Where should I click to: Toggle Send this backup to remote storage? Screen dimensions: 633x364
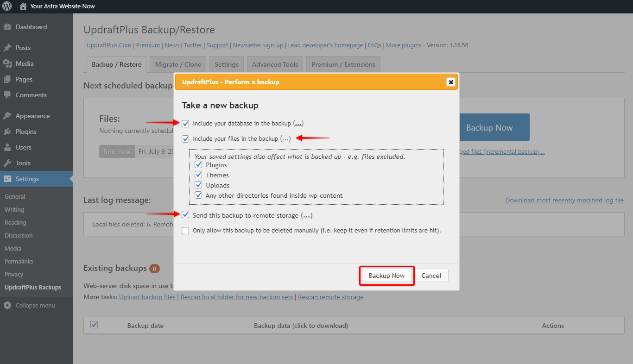point(185,214)
